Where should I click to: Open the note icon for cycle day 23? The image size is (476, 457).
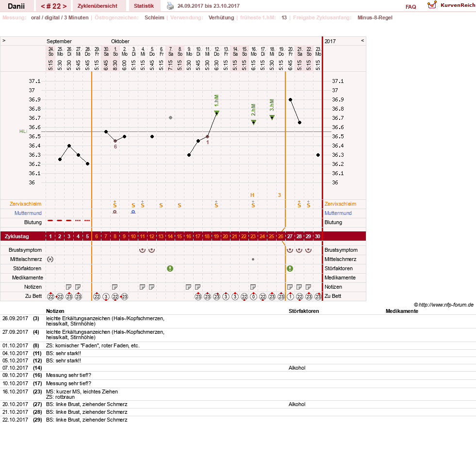(x=253, y=287)
